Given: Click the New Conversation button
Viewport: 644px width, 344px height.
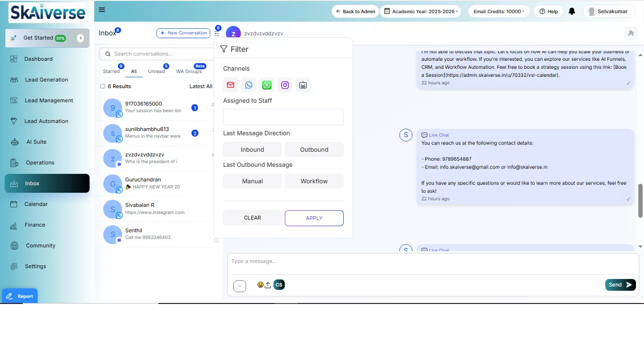Looking at the screenshot, I should coord(183,33).
